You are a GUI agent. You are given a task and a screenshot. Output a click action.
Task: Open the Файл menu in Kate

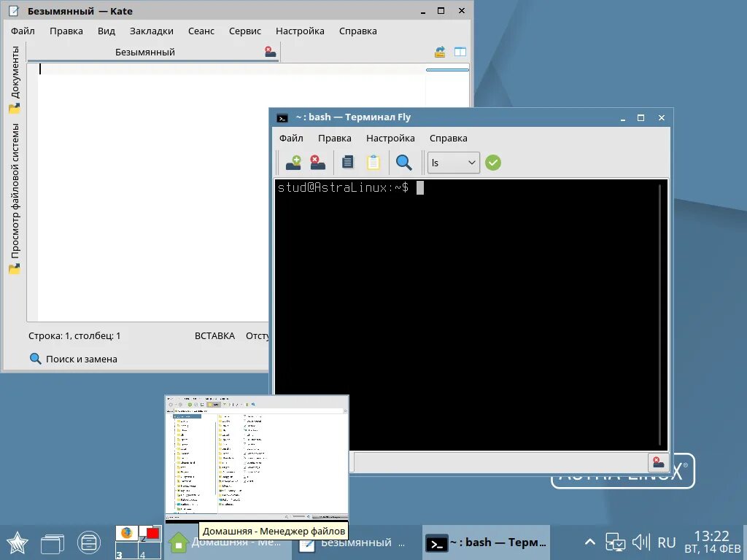[x=23, y=31]
